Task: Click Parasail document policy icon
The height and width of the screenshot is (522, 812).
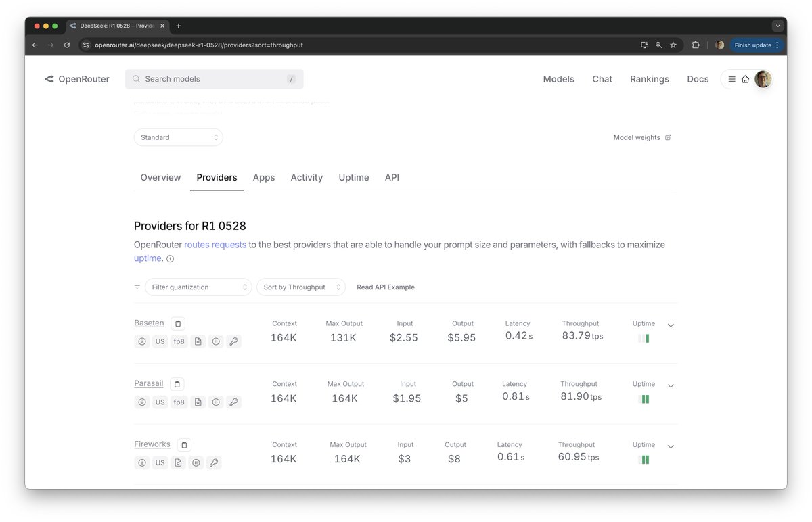Action: point(198,402)
